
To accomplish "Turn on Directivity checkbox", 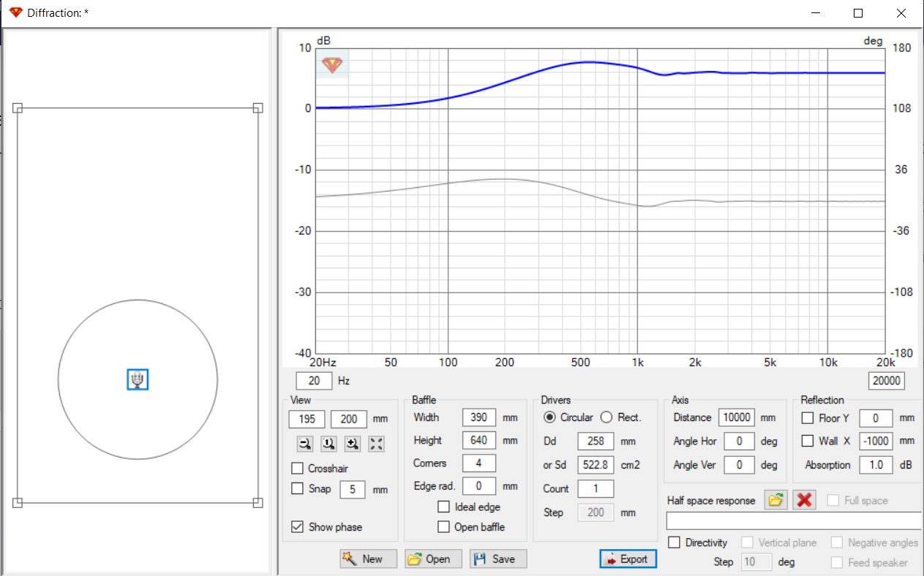I will pos(674,542).
